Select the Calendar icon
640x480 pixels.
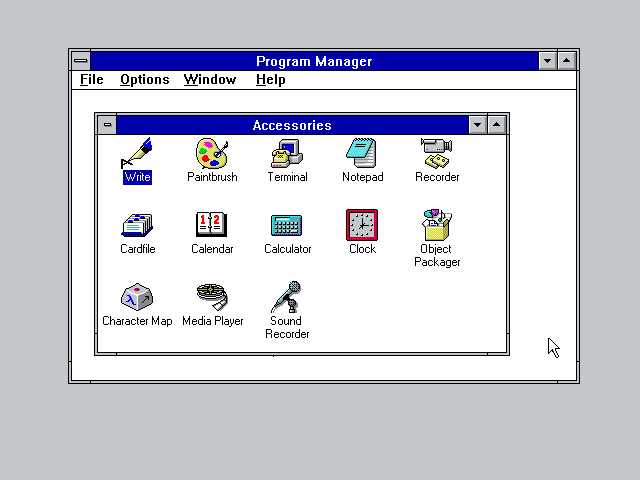click(x=212, y=226)
